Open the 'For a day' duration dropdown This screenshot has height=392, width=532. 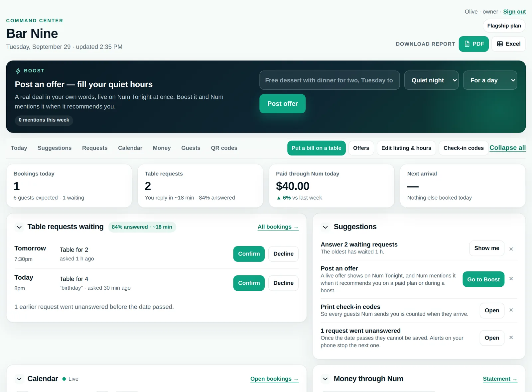click(490, 80)
